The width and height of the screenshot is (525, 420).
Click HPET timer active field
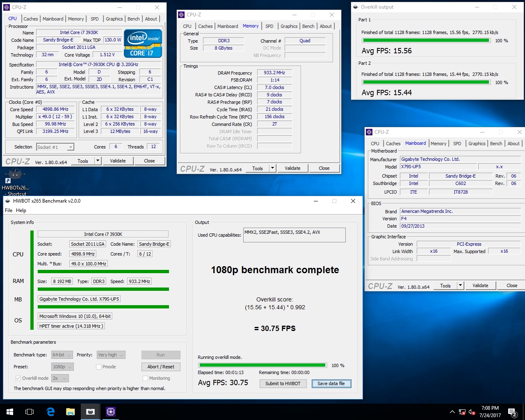pos(71,326)
